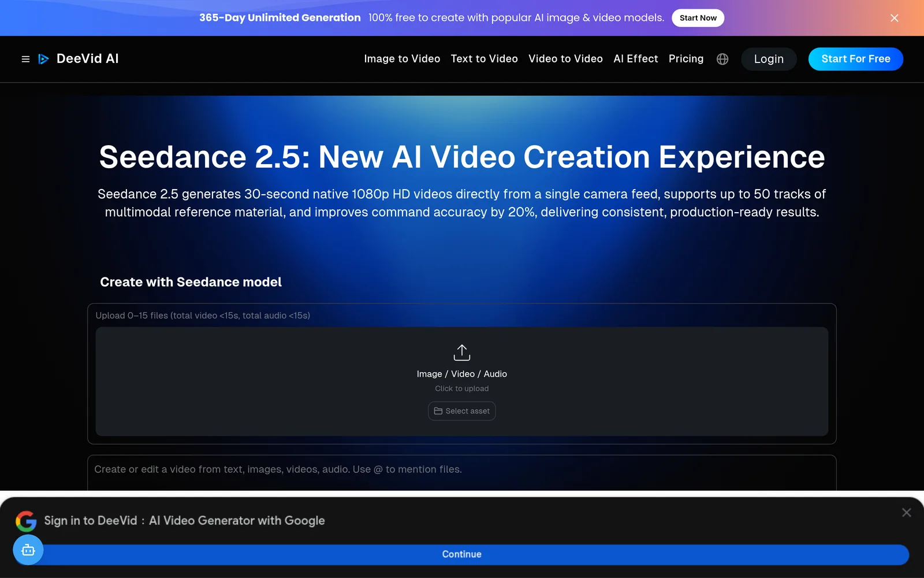
Task: Click the DeeVid AI brand name
Action: tap(88, 59)
